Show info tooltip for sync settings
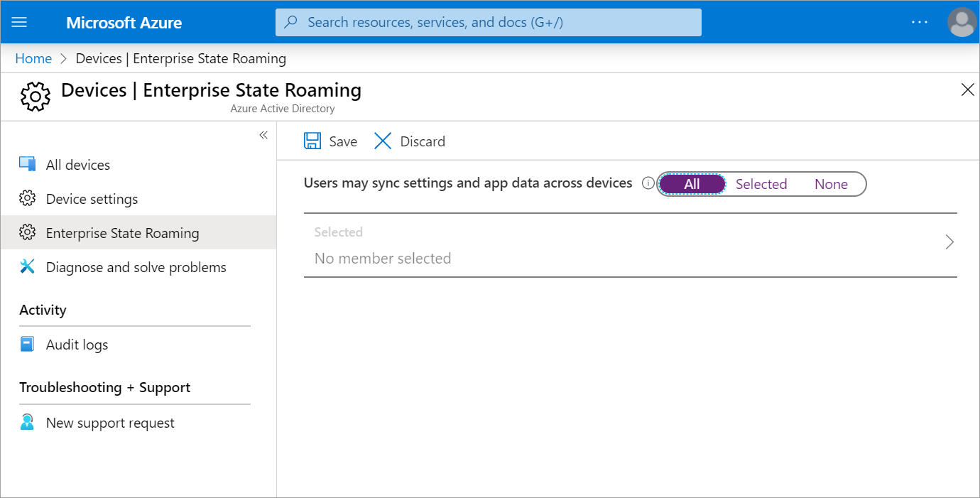This screenshot has height=498, width=980. pos(648,183)
